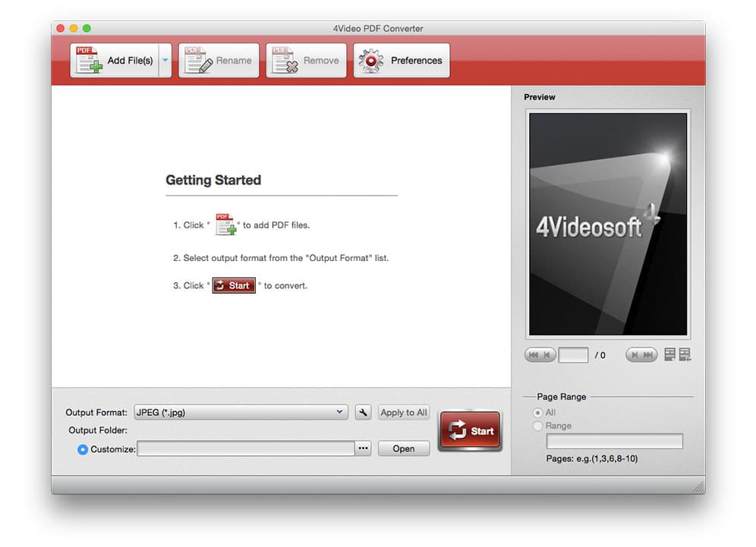
Task: Click the three-dots browse folder button
Action: (x=364, y=448)
